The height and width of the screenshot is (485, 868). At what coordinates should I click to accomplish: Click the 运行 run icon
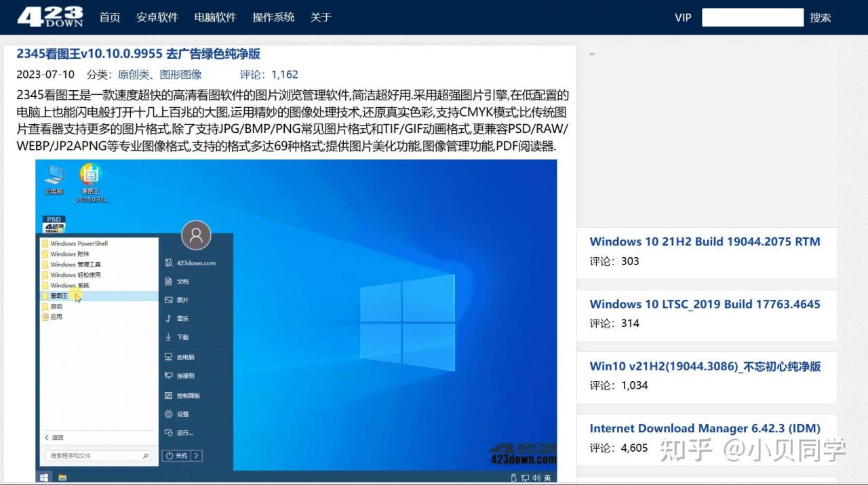(169, 433)
